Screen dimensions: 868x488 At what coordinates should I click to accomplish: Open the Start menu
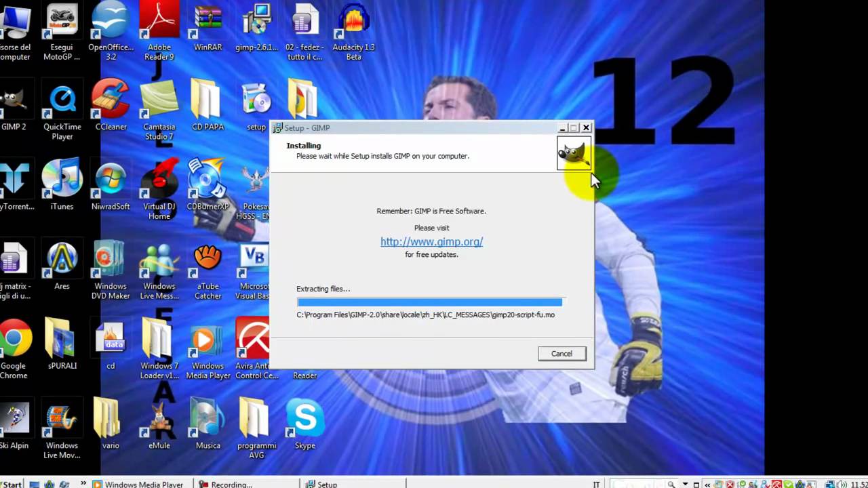(x=10, y=484)
